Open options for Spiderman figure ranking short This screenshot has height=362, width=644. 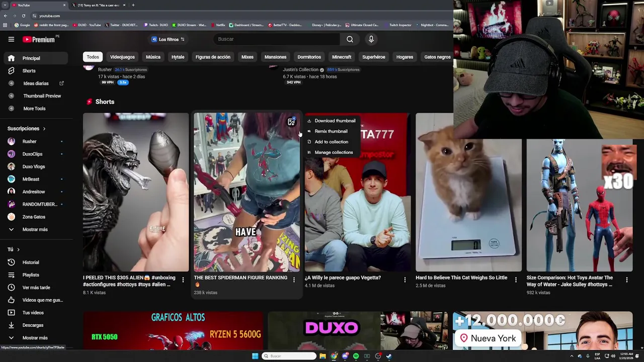[294, 280]
